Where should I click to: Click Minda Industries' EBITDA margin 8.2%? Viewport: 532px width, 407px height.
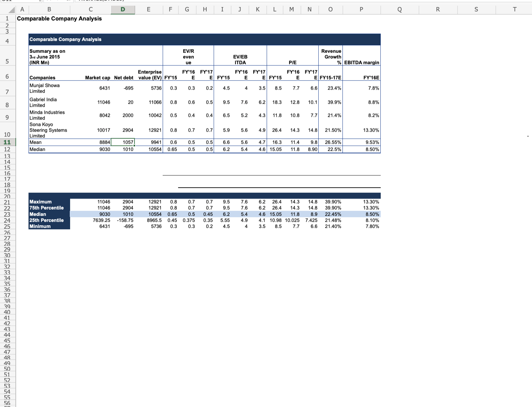374,115
